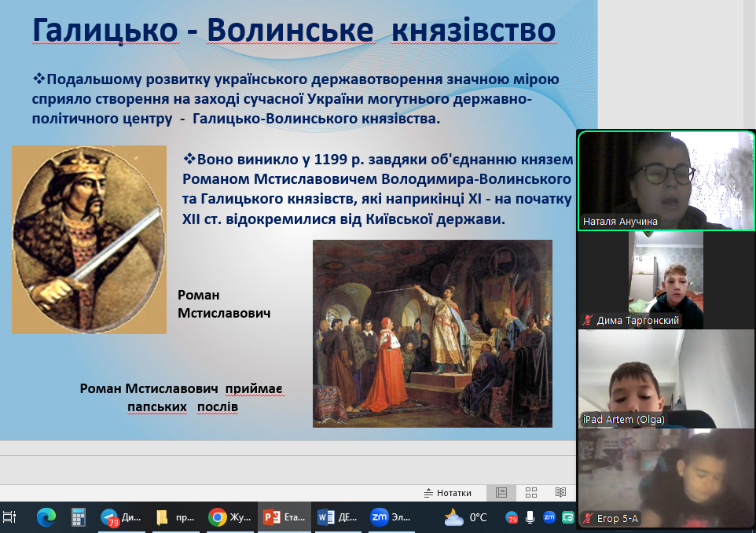
Task: Open the weather widget showing 0°C
Action: coord(466,517)
